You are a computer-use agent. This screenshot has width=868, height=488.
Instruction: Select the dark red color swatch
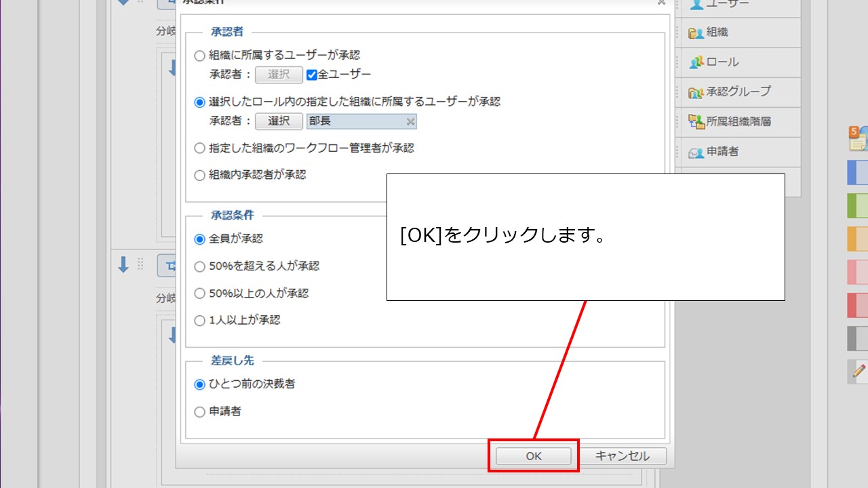pyautogui.click(x=857, y=305)
